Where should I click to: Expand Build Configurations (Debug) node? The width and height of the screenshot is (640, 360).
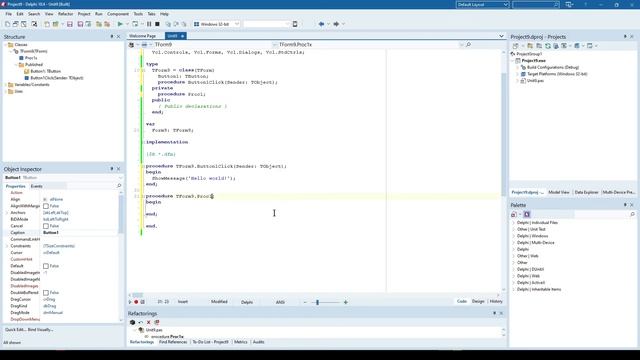[518, 67]
